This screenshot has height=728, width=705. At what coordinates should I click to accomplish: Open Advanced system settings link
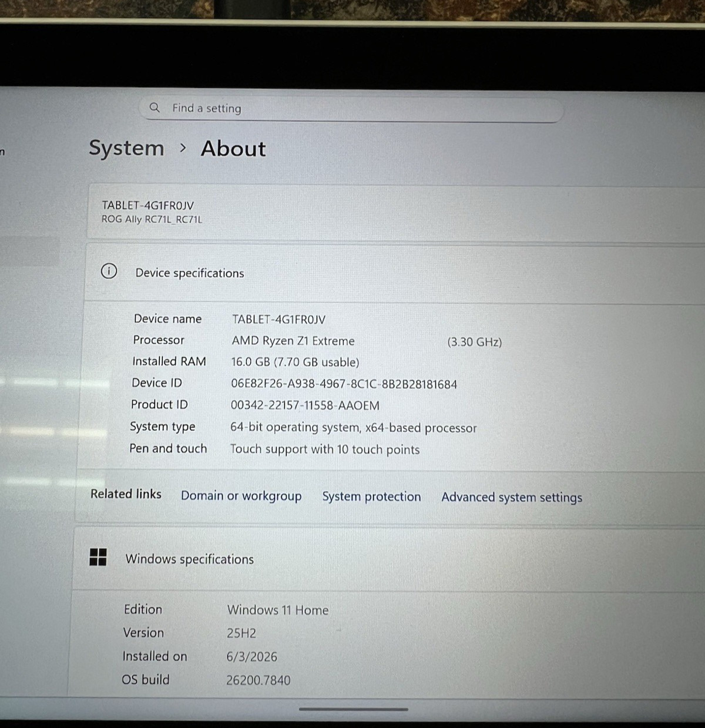(x=512, y=498)
